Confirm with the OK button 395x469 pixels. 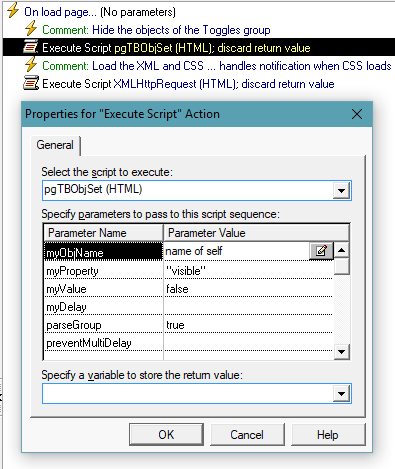166,435
